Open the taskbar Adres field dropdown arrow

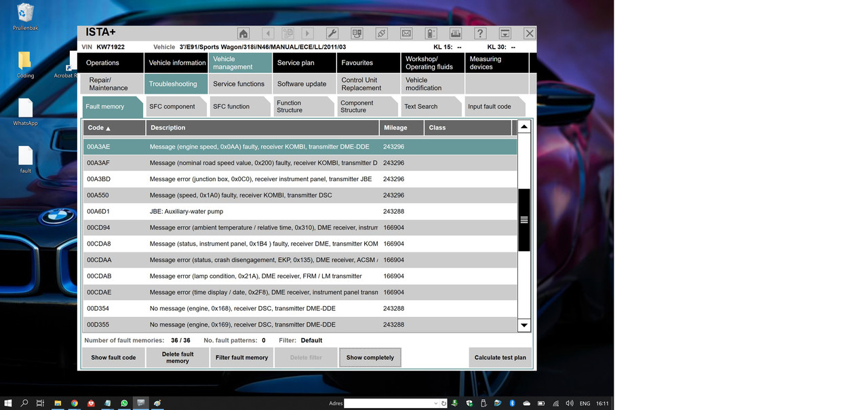pos(435,403)
